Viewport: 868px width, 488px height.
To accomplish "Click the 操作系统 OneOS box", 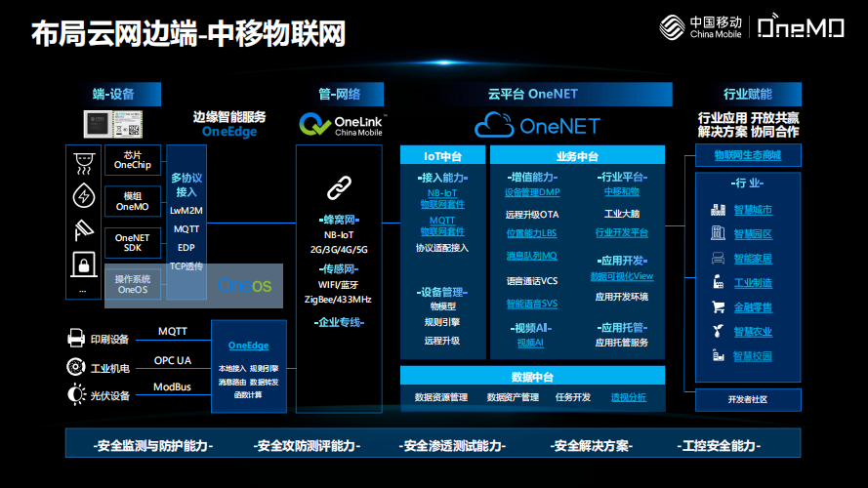I will (133, 284).
